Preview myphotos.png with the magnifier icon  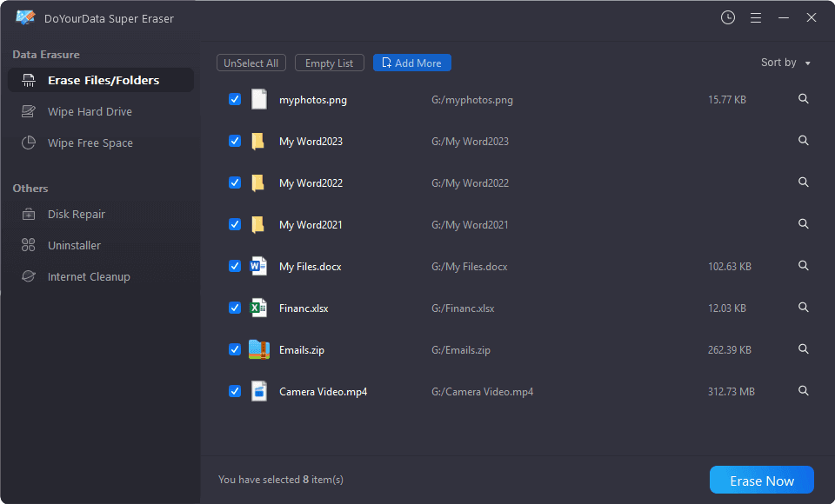click(x=803, y=99)
